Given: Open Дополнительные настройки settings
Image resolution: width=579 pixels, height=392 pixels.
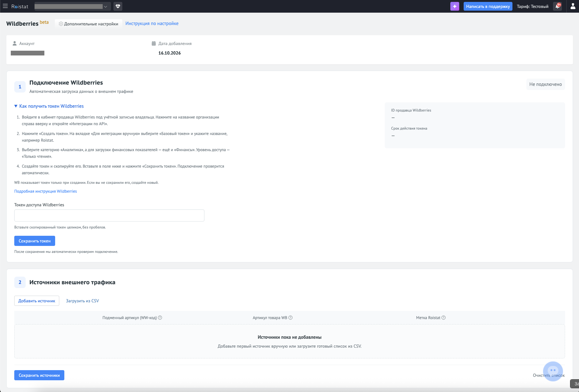Looking at the screenshot, I should pyautogui.click(x=88, y=24).
